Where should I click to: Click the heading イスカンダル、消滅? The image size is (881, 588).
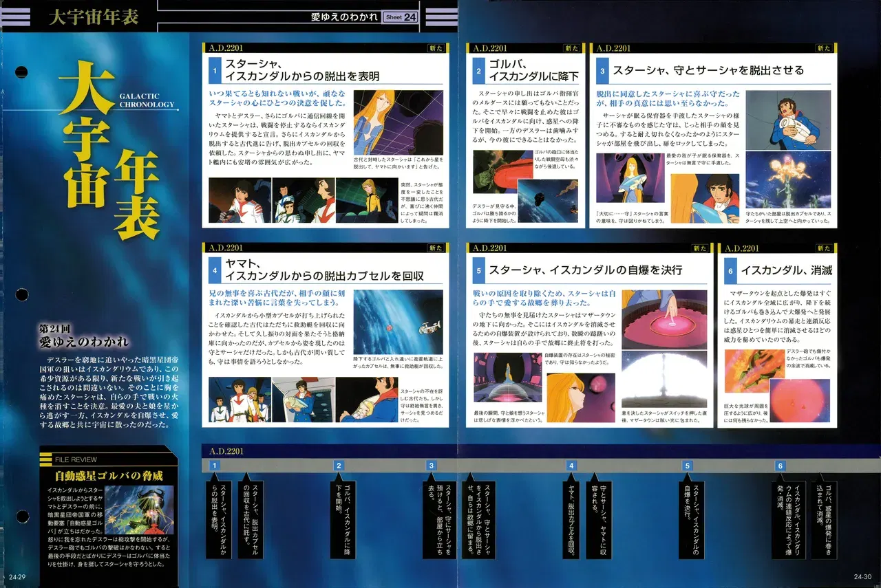click(x=786, y=270)
